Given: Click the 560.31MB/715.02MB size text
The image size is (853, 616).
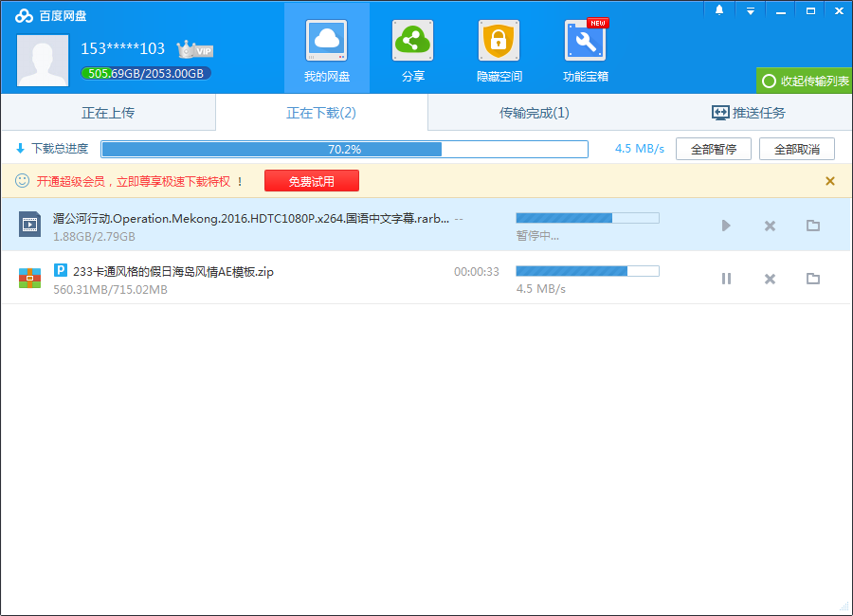Looking at the screenshot, I should click(111, 289).
